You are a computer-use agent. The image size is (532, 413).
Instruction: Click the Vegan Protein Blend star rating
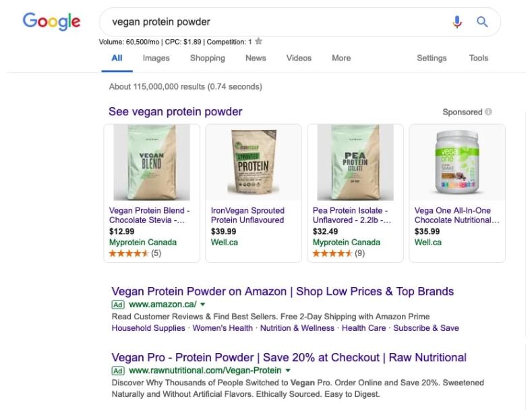pos(129,253)
